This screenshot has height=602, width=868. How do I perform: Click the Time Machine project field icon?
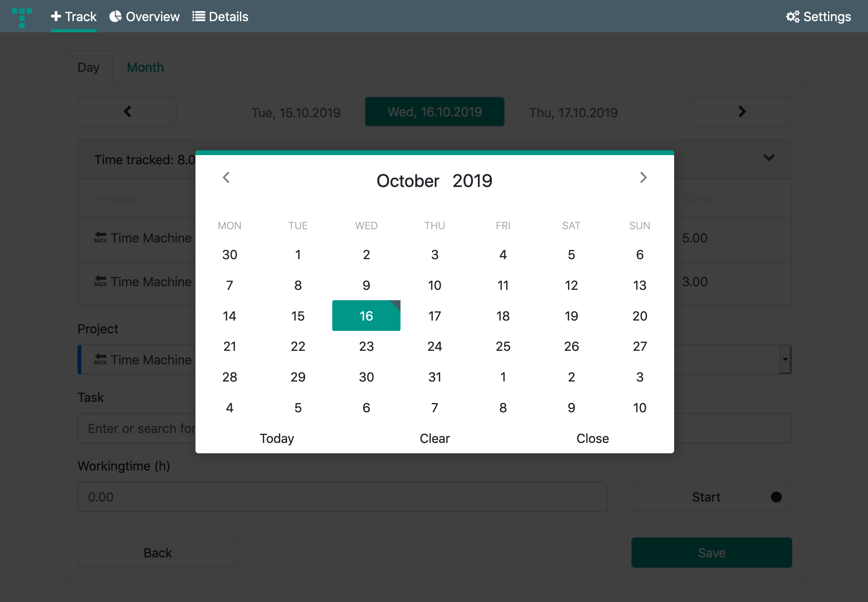(101, 360)
